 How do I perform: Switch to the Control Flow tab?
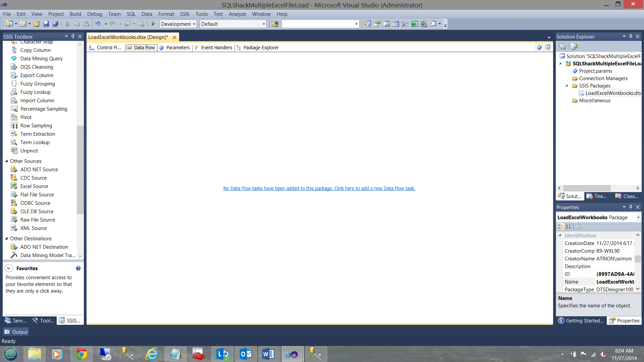pyautogui.click(x=105, y=48)
